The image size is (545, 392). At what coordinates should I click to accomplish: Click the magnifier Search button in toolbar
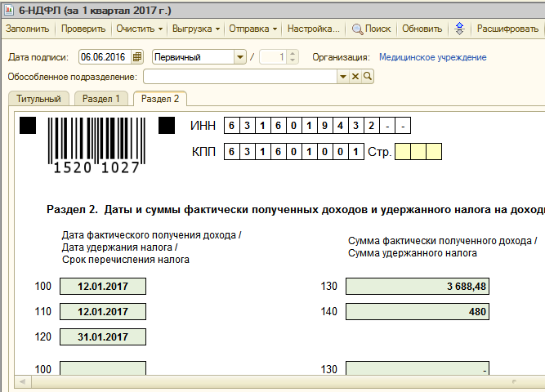(371, 29)
